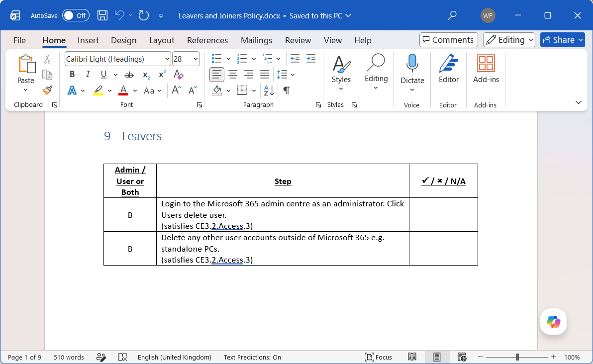Increase paragraph indent
The width and height of the screenshot is (593, 364).
pyautogui.click(x=310, y=59)
